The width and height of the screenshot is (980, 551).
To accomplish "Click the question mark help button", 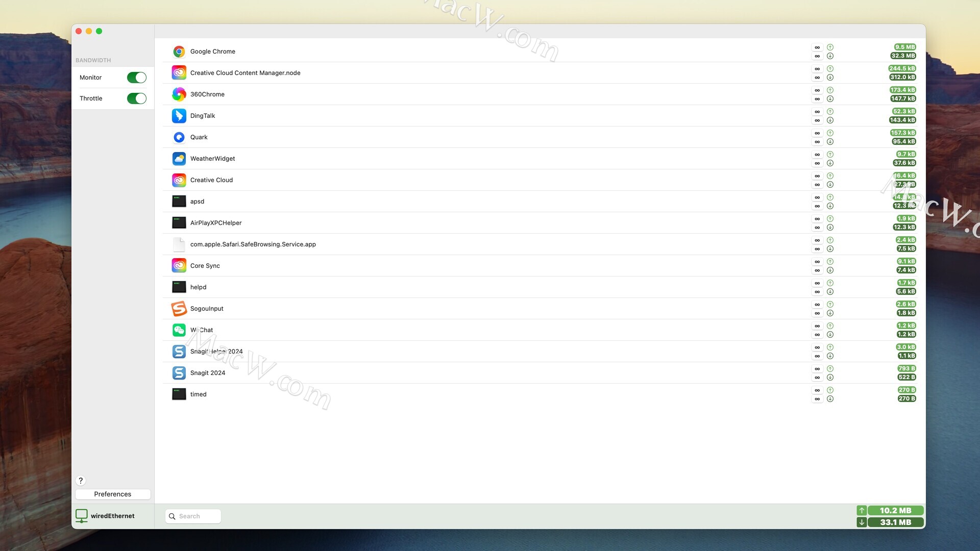I will click(81, 481).
